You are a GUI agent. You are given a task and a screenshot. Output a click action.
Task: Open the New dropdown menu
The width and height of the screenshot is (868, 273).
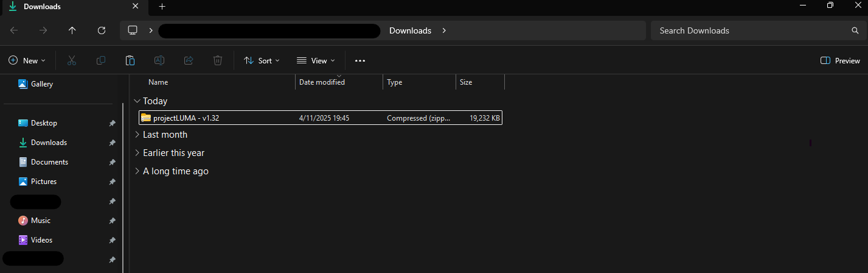point(27,60)
